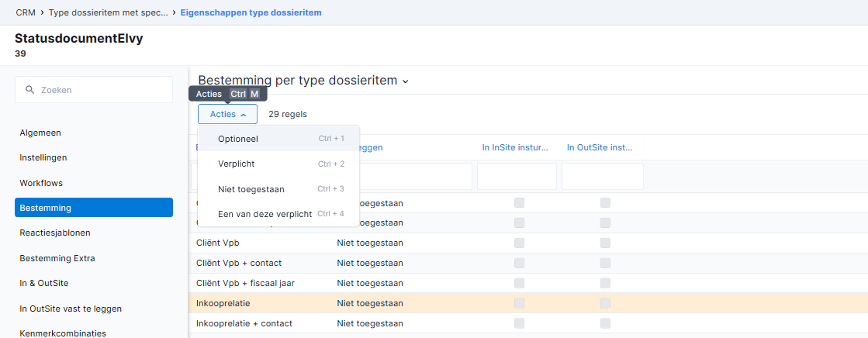Open the In & OutSite sidebar item
The image size is (868, 338).
point(44,283)
